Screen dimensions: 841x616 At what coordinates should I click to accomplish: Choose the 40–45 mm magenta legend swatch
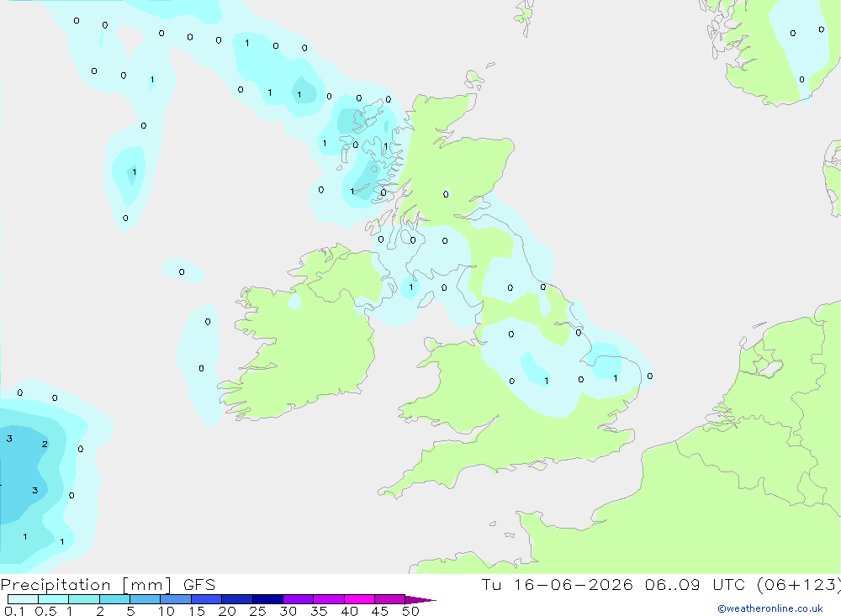click(x=359, y=599)
